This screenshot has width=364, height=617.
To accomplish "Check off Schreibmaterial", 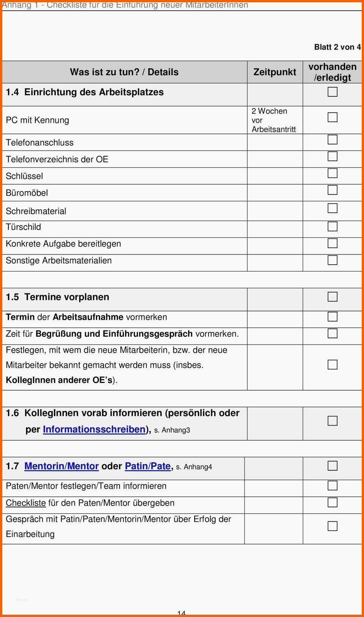I will (333, 208).
